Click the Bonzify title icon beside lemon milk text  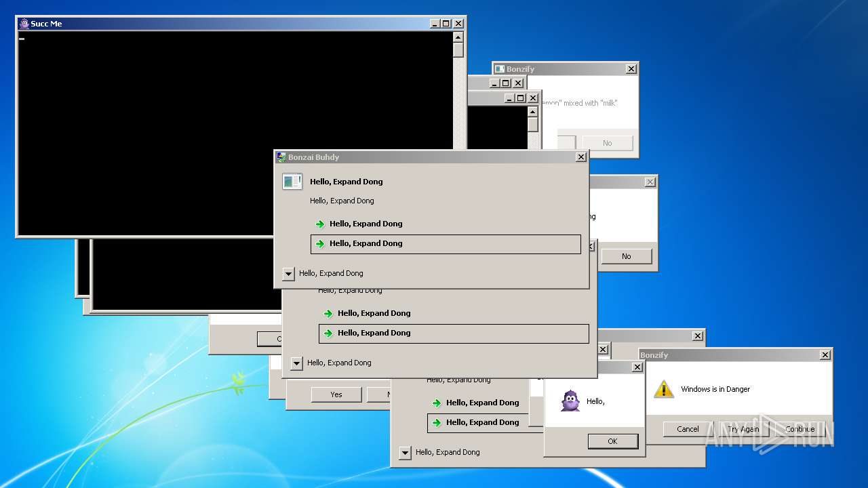500,69
